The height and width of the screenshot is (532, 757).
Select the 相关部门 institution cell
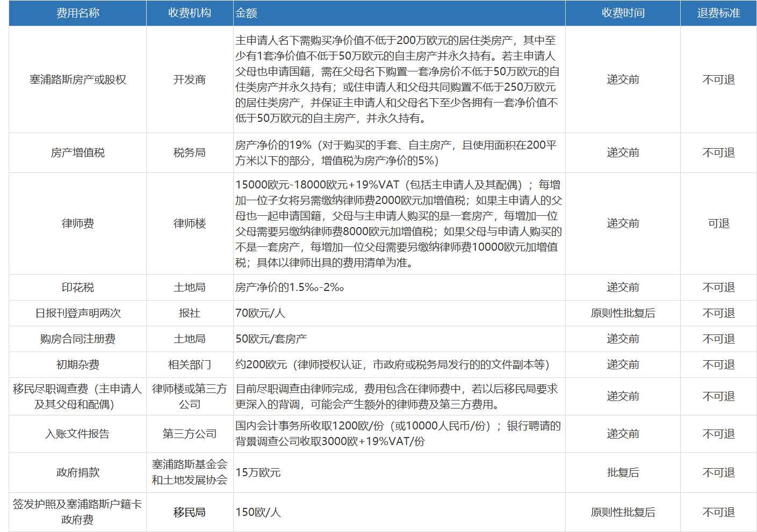tap(189, 365)
